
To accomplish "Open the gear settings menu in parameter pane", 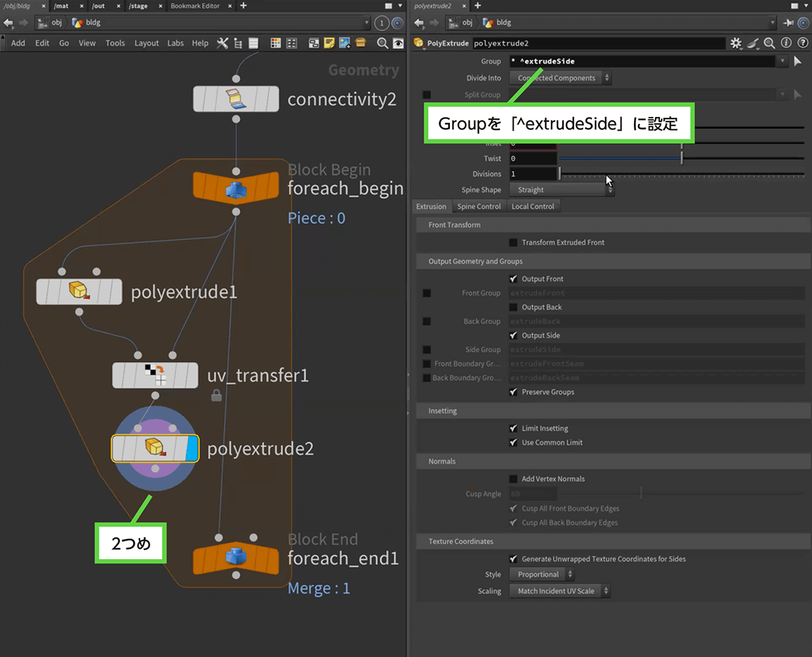I will pos(736,43).
